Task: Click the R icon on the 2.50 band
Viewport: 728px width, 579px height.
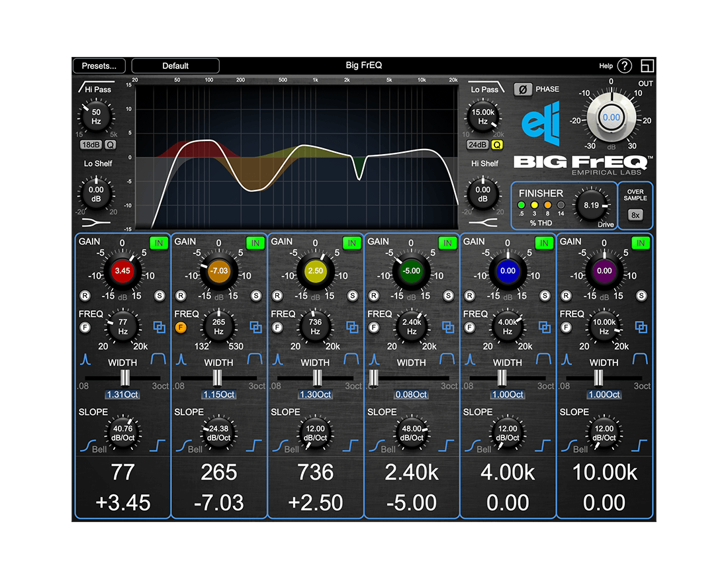Action: pyautogui.click(x=278, y=296)
